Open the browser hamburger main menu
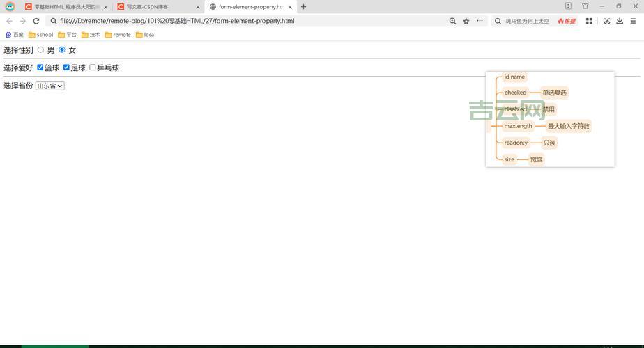This screenshot has height=348, width=644. (x=633, y=21)
